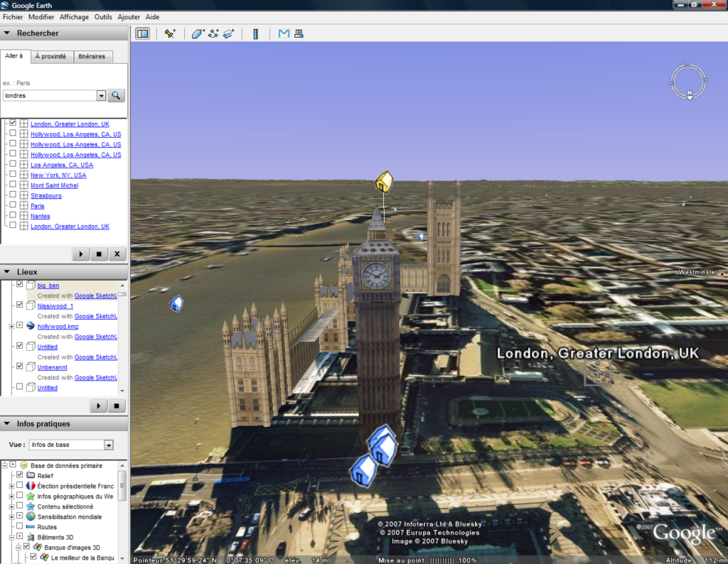
Task: Switch to the Itinéraires tab
Action: click(92, 57)
